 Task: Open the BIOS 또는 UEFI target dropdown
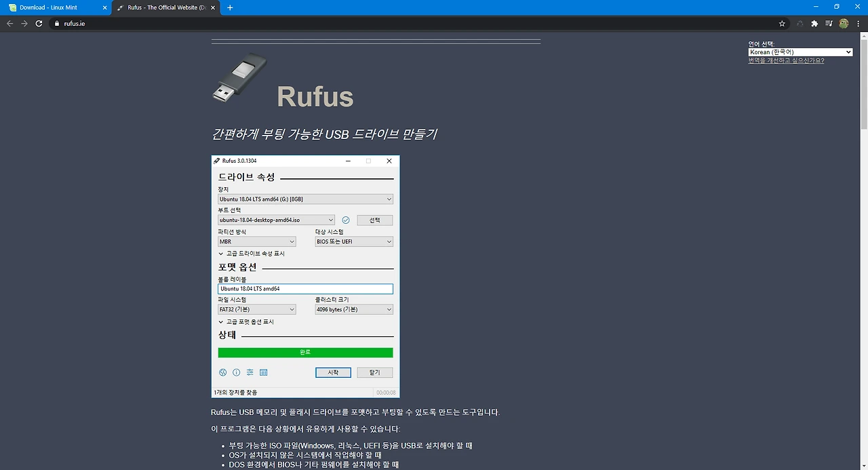354,241
